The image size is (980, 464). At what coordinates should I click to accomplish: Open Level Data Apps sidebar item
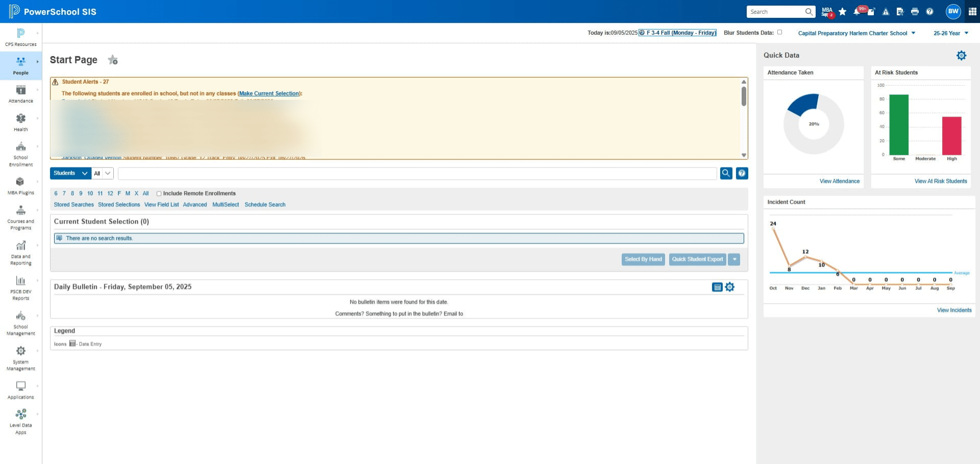(x=20, y=421)
